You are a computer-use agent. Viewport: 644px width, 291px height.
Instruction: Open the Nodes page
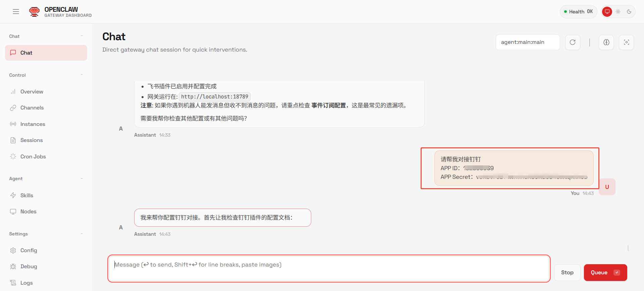click(46, 212)
